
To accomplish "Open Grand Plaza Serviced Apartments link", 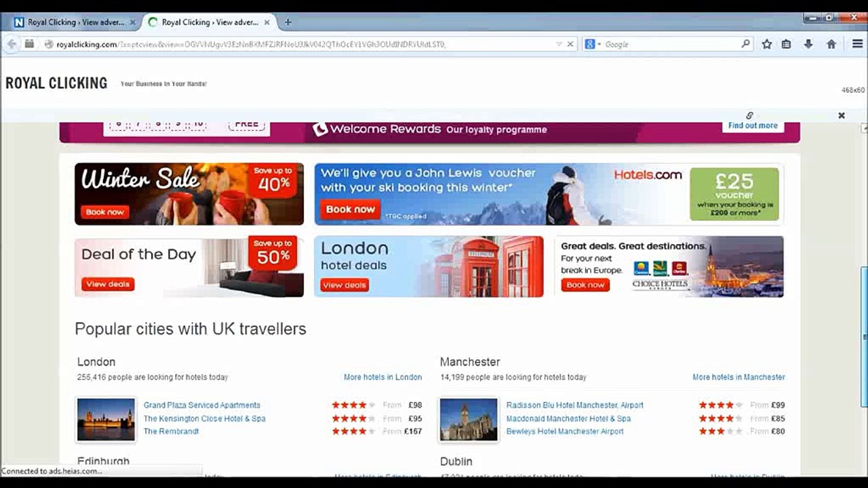I will (x=202, y=405).
